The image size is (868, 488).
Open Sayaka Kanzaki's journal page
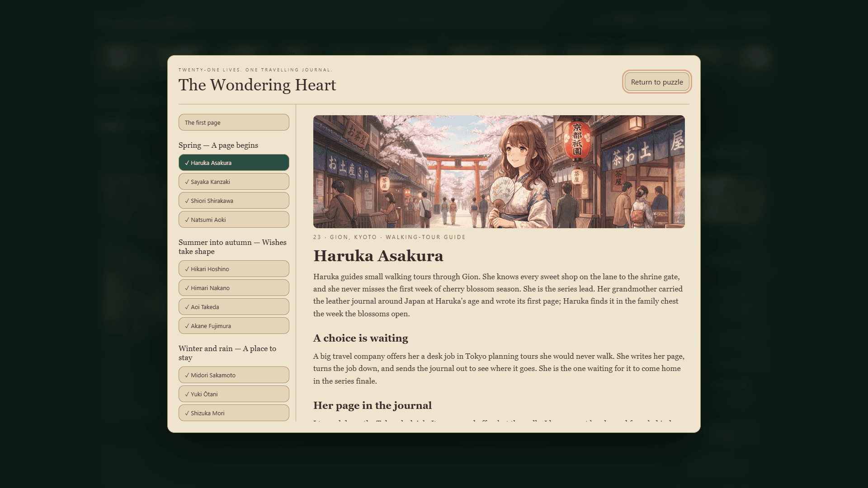tap(234, 182)
